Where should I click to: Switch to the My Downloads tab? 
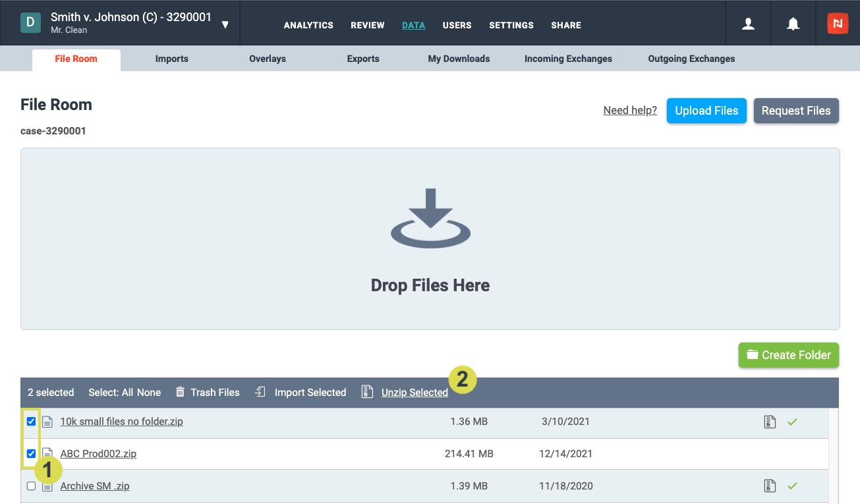(459, 59)
